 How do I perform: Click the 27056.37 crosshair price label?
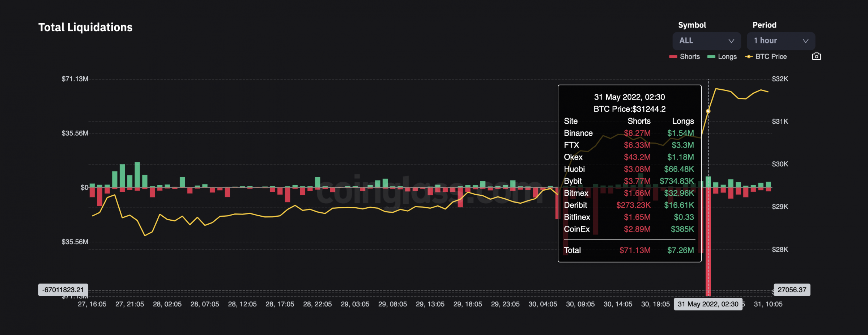click(792, 290)
